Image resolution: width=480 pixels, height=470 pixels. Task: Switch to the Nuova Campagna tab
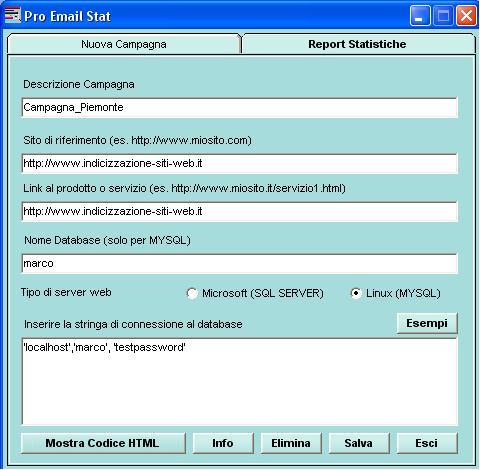pos(124,44)
